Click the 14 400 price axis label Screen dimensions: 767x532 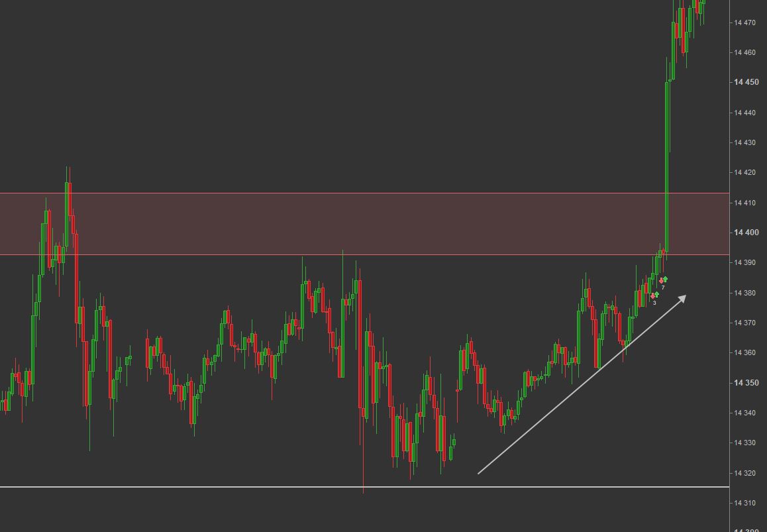coord(746,233)
